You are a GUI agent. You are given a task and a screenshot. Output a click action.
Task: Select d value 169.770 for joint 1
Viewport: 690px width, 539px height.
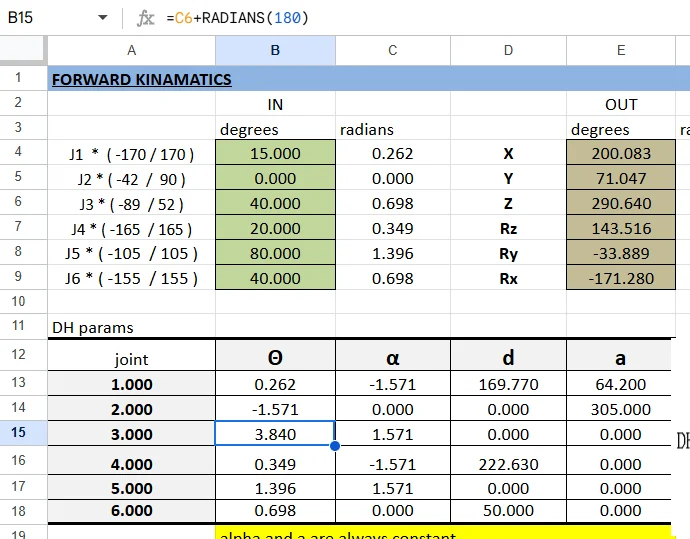point(508,384)
